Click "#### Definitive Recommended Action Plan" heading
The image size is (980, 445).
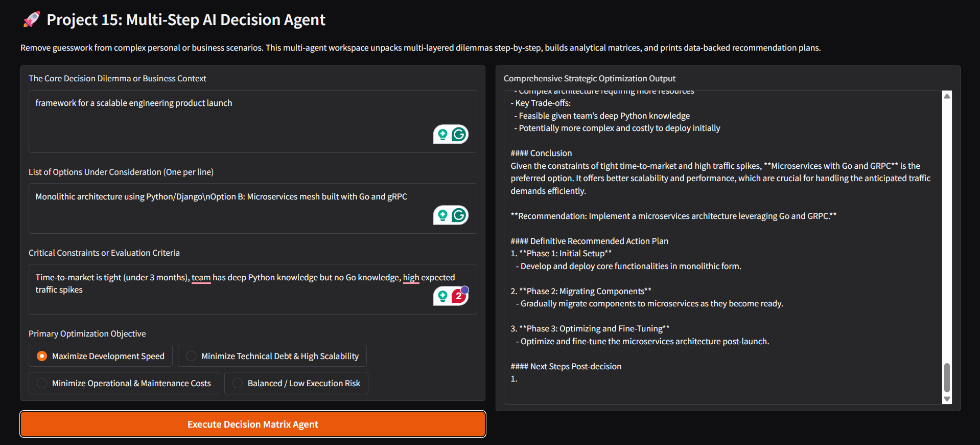(x=589, y=241)
